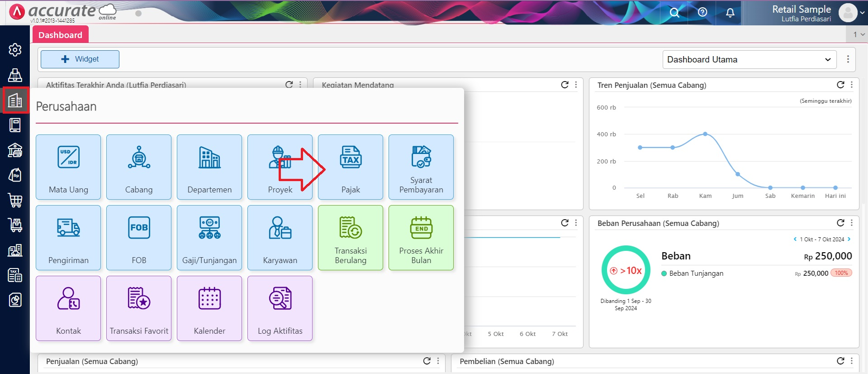Open Tren Penjualan widget options menu

click(x=852, y=85)
